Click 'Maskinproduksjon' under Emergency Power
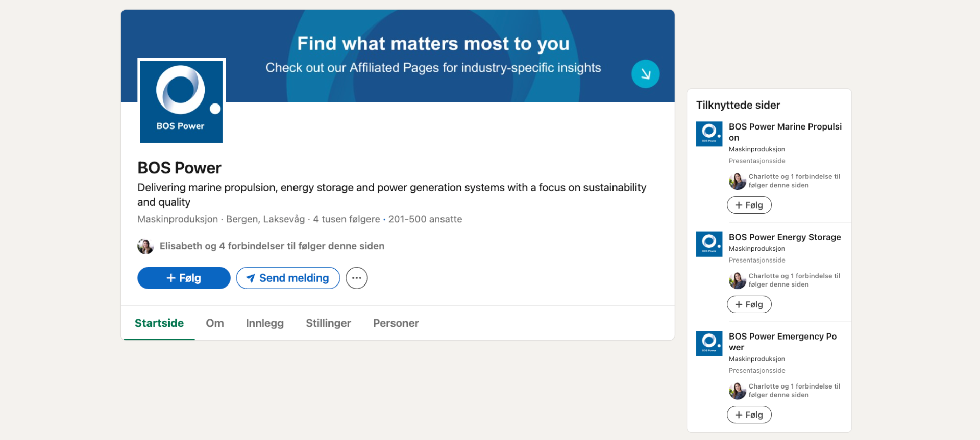The image size is (980, 440). [x=757, y=359]
